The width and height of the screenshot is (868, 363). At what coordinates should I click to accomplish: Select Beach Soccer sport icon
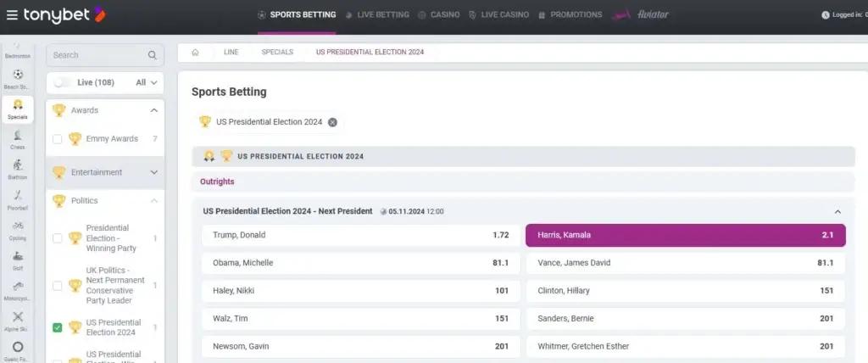18,79
